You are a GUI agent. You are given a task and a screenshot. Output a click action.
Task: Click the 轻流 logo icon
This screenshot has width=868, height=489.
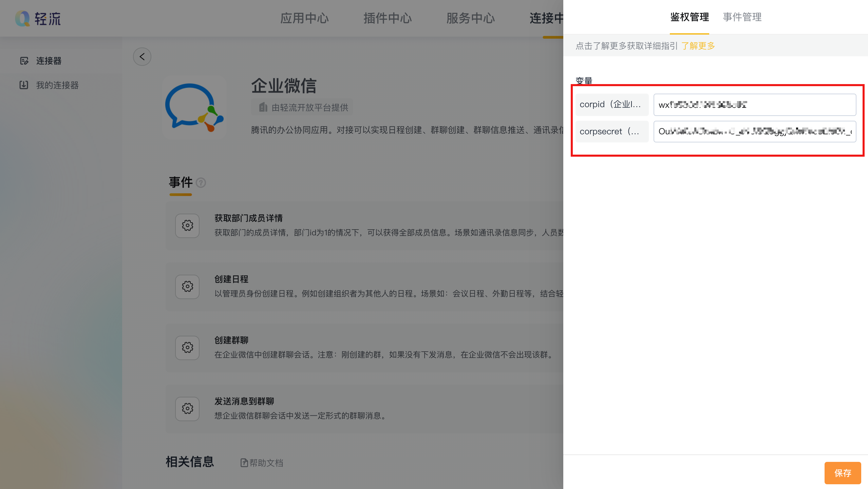pyautogui.click(x=22, y=18)
